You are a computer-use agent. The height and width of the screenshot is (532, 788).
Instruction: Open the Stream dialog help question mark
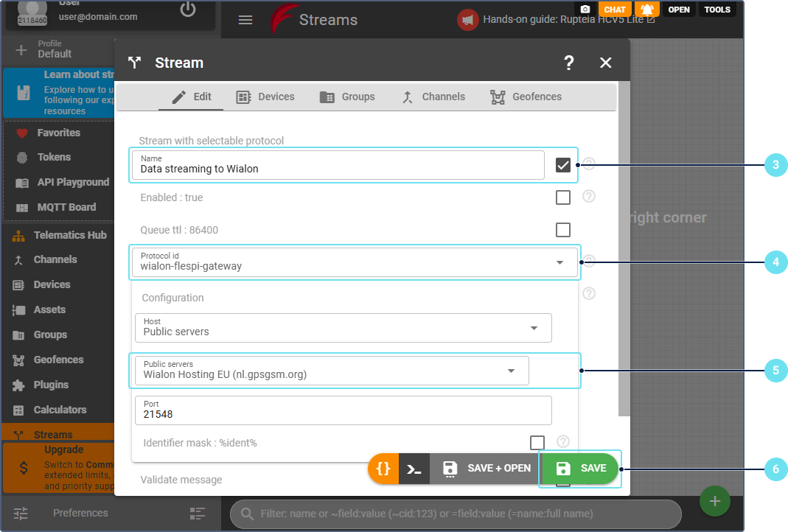[x=568, y=63]
